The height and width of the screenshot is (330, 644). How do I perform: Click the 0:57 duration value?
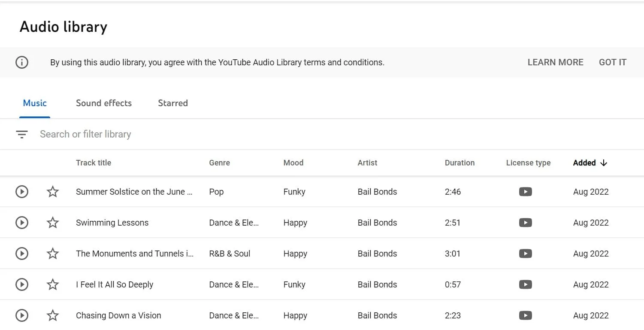click(453, 284)
